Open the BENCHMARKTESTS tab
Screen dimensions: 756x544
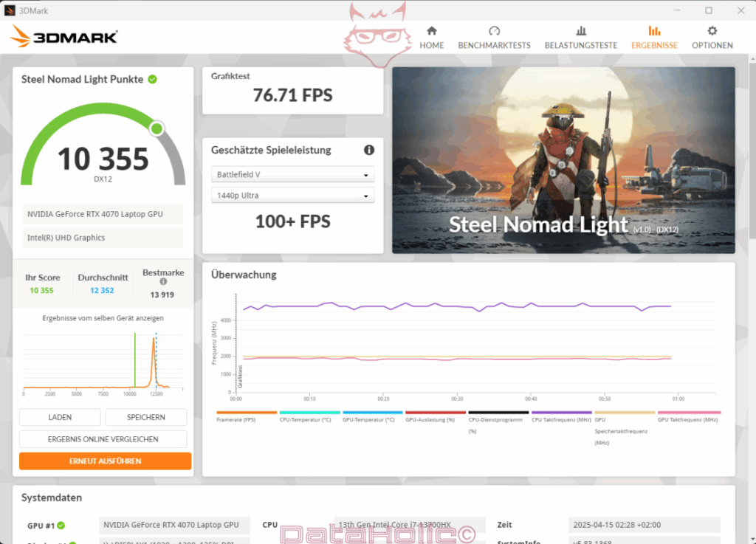click(494, 38)
